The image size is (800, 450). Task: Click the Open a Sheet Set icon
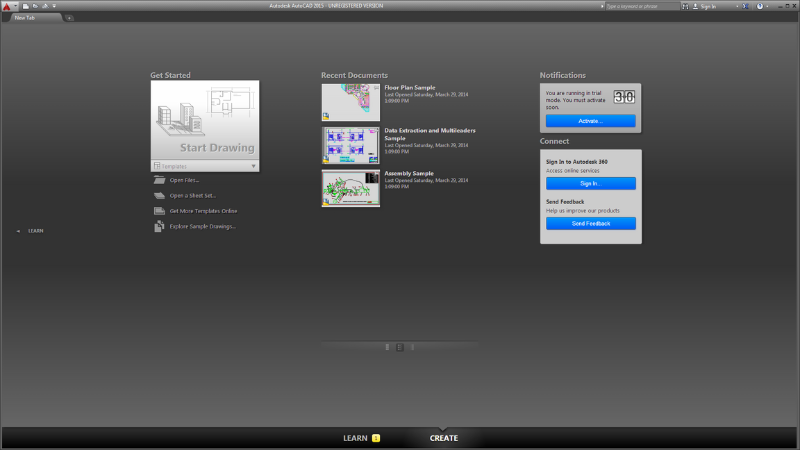click(x=160, y=196)
